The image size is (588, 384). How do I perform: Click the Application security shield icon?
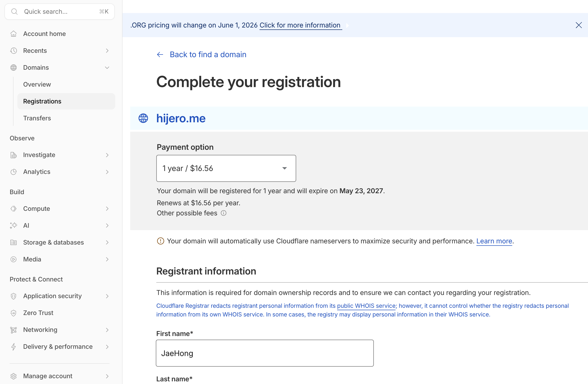[x=14, y=296]
